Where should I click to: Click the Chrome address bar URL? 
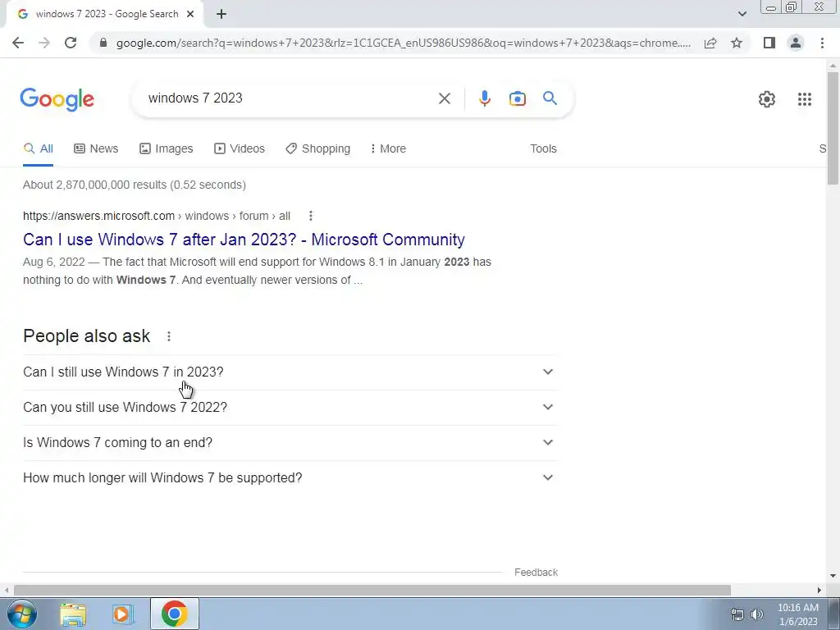(403, 43)
